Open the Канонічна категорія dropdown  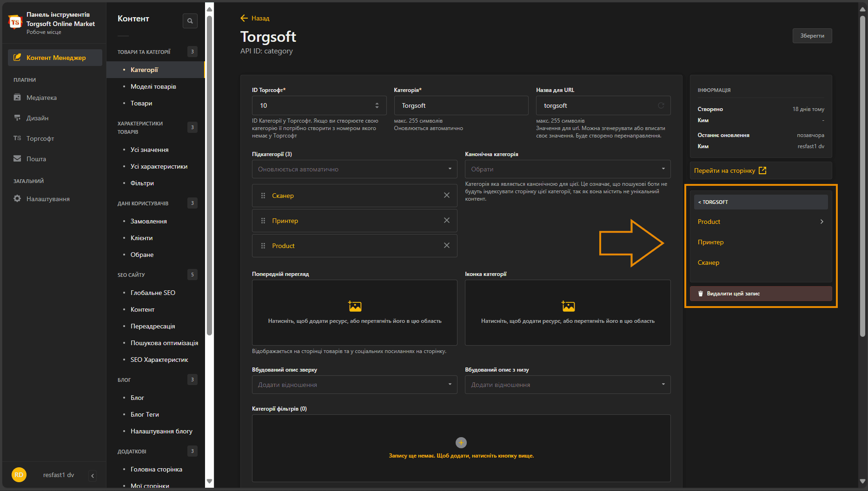(568, 169)
